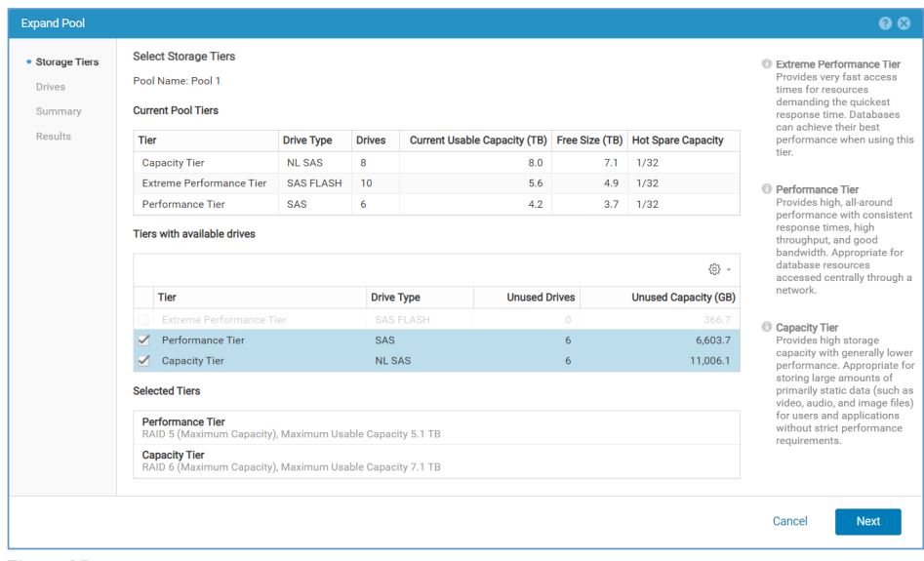Click the Performance Tier info icon
The image size is (924, 561).
pos(766,190)
